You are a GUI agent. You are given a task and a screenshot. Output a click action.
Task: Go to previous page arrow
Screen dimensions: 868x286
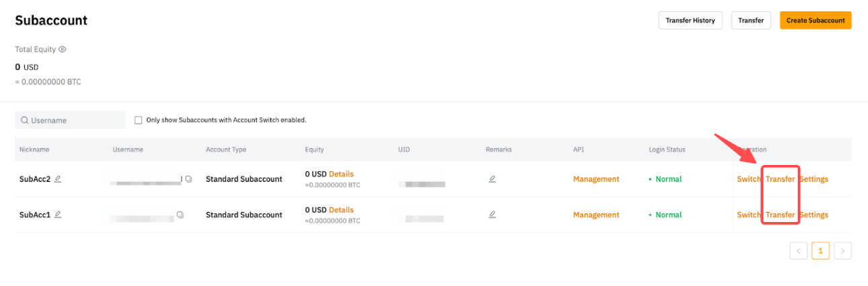798,251
